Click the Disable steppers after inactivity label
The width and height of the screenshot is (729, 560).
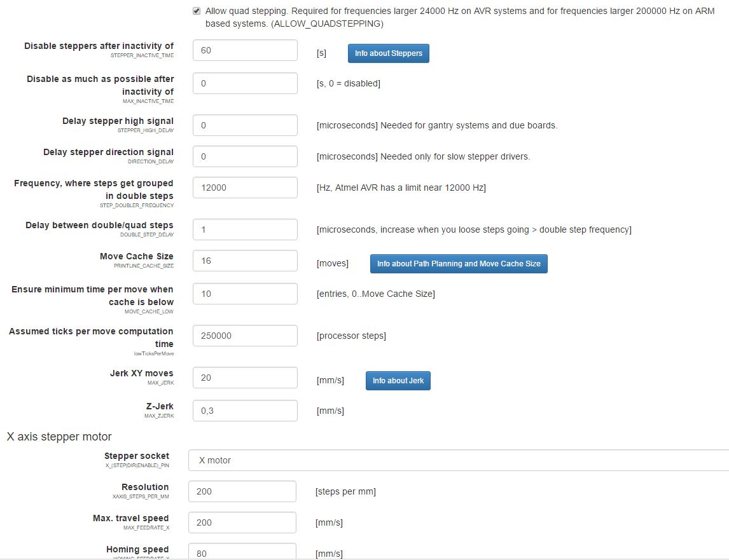coord(99,46)
